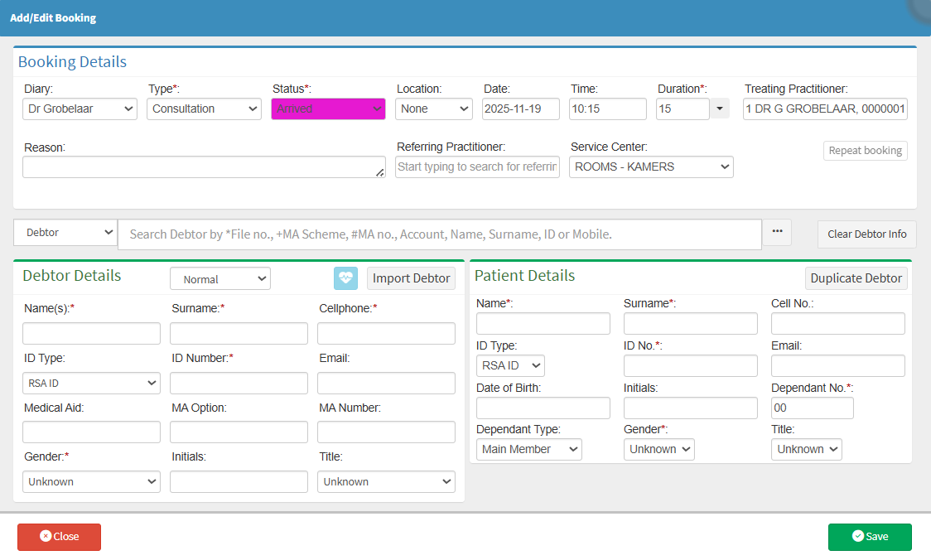This screenshot has width=931, height=560.
Task: Focus the Reason text area
Action: [203, 167]
